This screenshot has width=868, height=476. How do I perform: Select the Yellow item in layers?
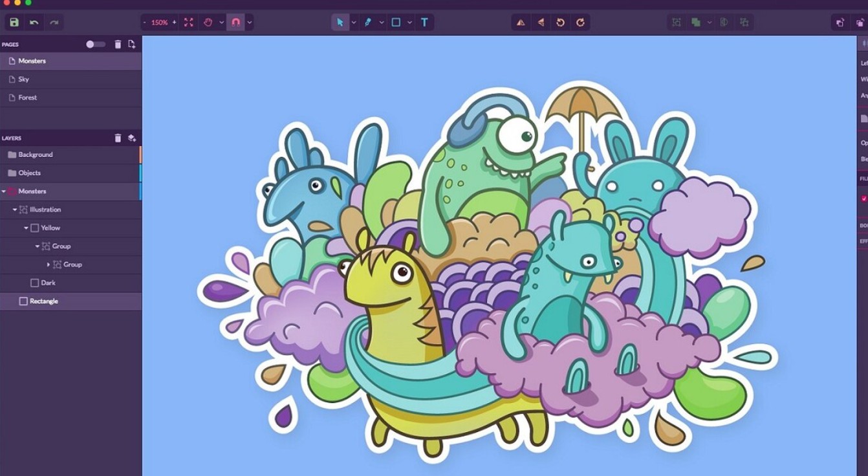[71, 228]
